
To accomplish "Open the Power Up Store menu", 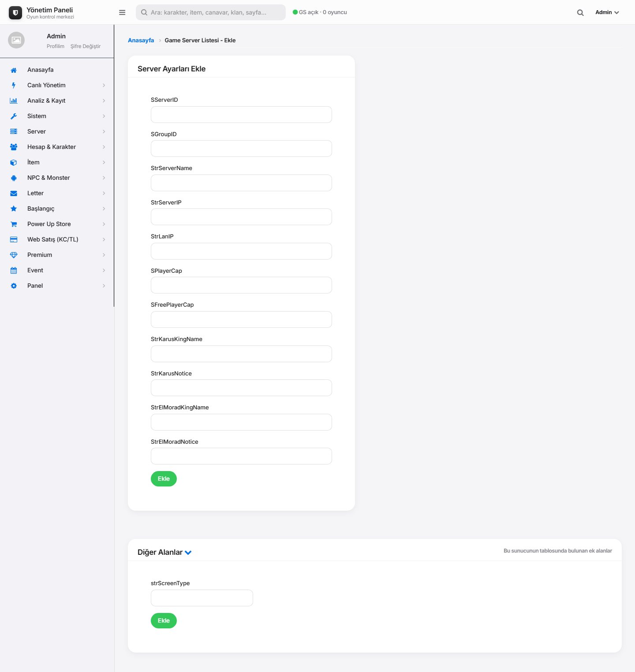I will [x=57, y=224].
